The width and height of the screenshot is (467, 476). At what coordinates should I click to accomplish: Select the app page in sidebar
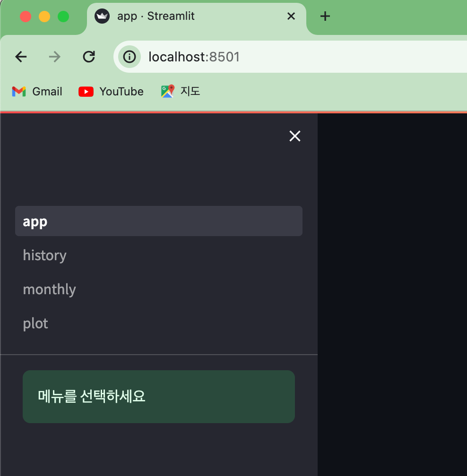(x=159, y=221)
